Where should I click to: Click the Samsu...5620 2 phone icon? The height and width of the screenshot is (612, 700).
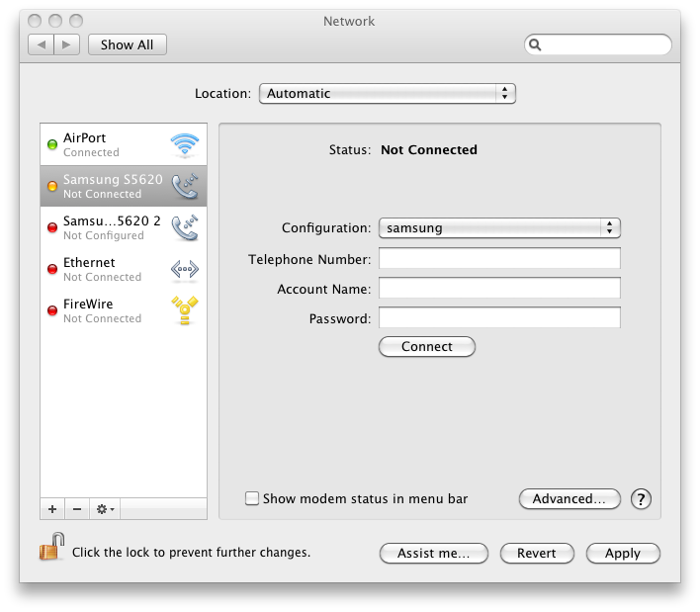[x=185, y=227]
